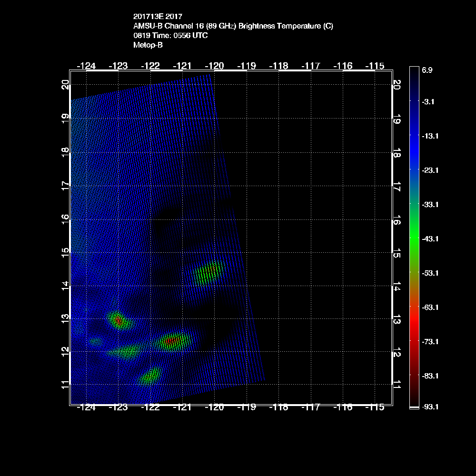Click the red convective cell near -123, 13
This screenshot has height=476, width=476.
pyautogui.click(x=119, y=321)
